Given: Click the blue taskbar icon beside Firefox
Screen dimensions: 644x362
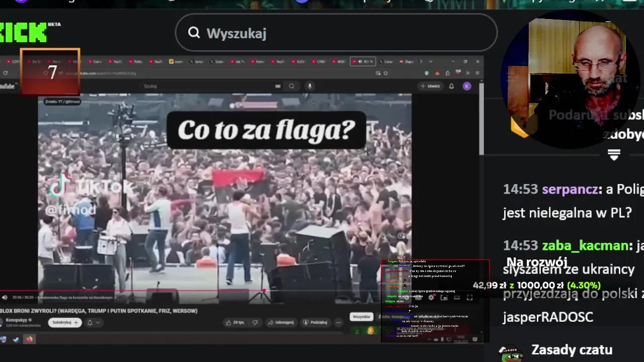Looking at the screenshot, I should tap(16, 339).
